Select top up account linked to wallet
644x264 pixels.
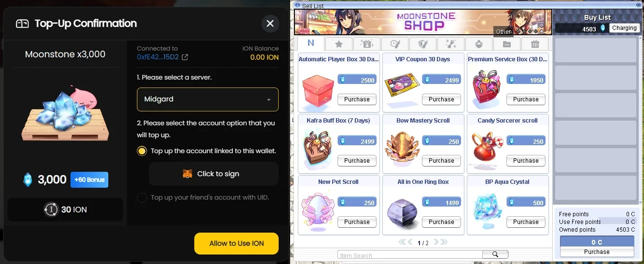207,151
